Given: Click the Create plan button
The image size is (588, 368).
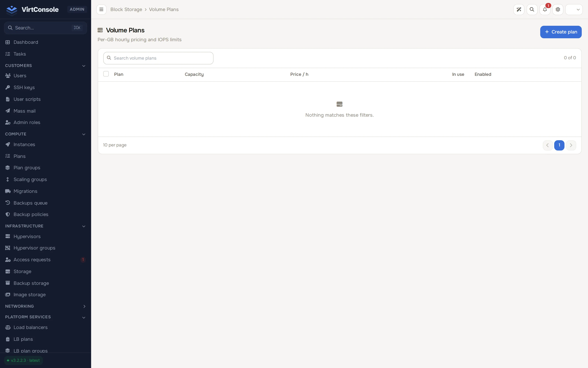Looking at the screenshot, I should pos(561,32).
